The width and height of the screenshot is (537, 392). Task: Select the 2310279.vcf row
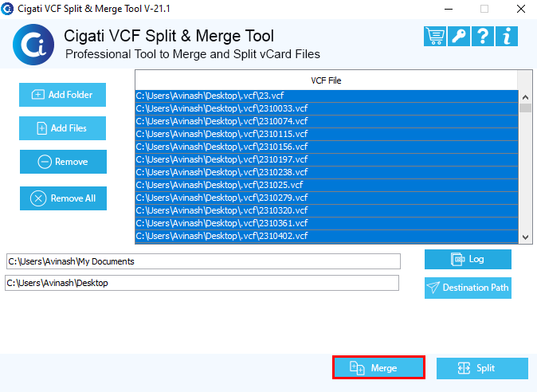point(327,198)
